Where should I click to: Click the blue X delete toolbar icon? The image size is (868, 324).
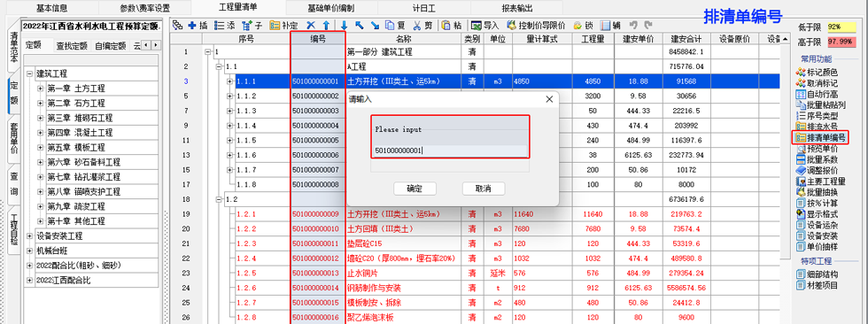coord(311,25)
